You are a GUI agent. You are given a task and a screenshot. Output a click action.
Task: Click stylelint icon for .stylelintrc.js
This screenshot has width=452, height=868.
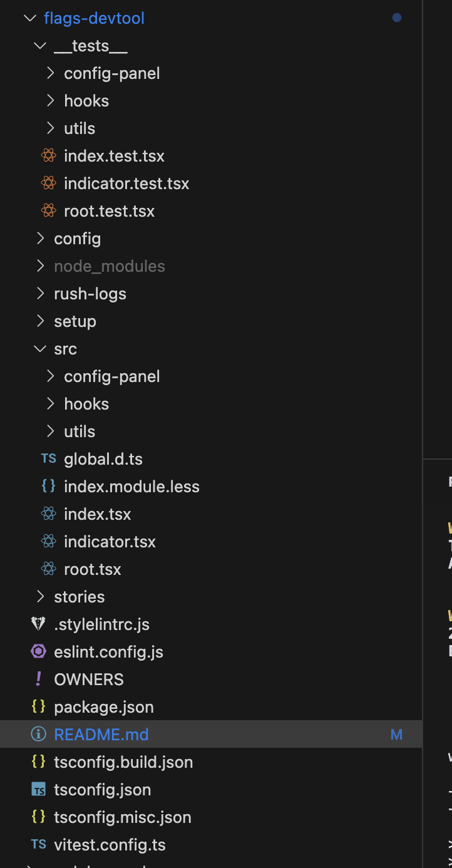point(38,624)
